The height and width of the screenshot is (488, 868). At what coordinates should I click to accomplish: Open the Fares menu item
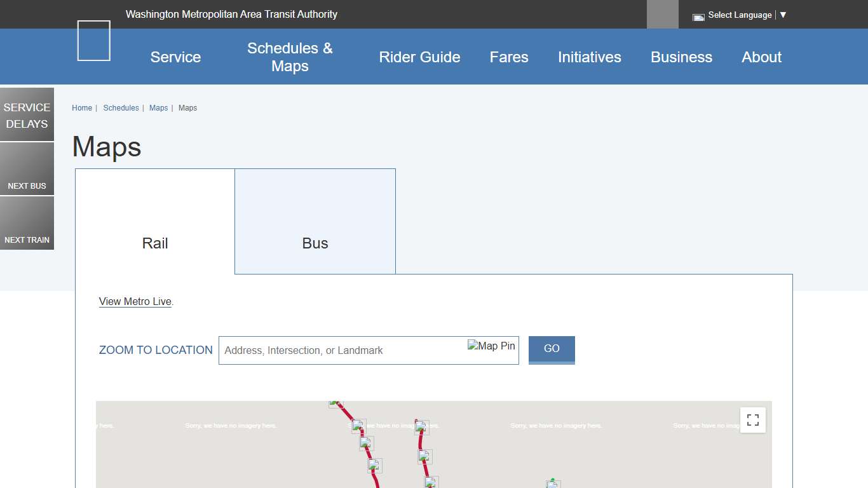508,57
